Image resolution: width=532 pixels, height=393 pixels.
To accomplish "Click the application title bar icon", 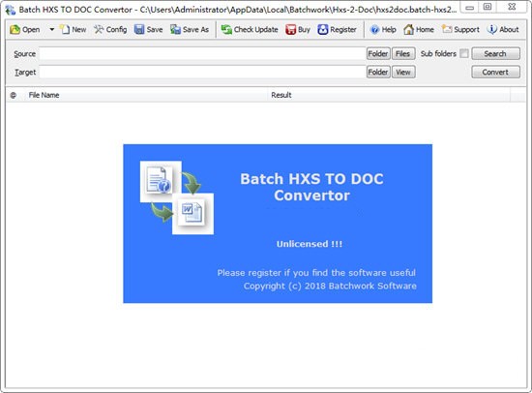I will (11, 10).
